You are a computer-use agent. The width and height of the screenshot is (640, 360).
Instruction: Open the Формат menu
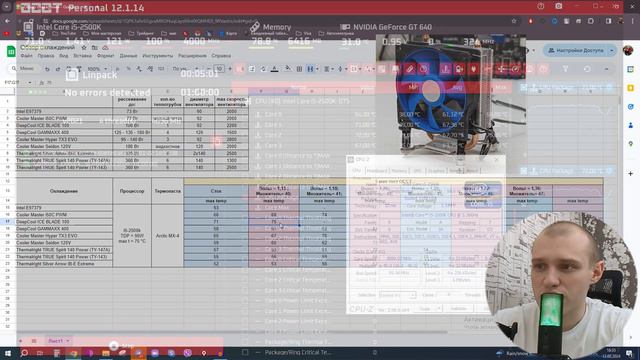coord(106,56)
